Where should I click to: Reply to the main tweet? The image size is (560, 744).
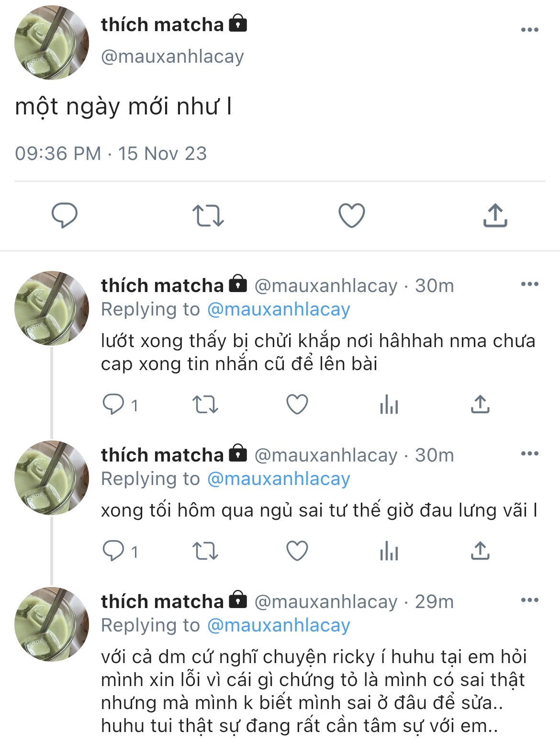[65, 215]
